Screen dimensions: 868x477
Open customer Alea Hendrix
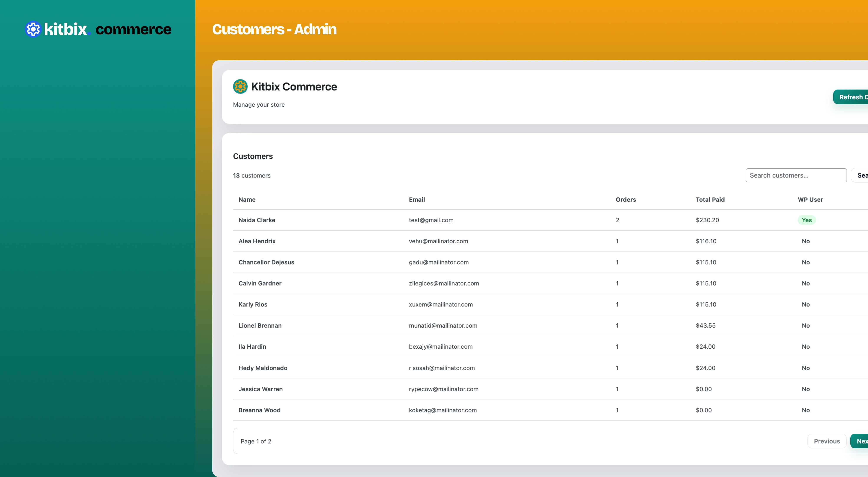[x=257, y=241]
